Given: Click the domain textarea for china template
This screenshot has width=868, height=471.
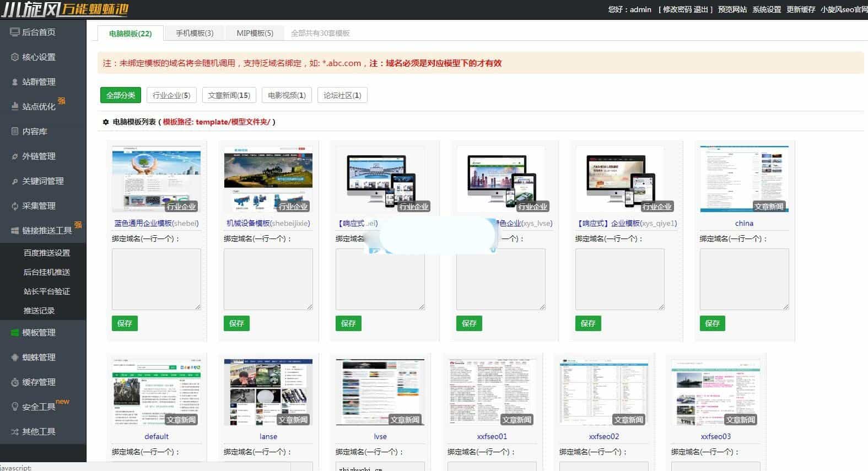Looking at the screenshot, I should 745,279.
